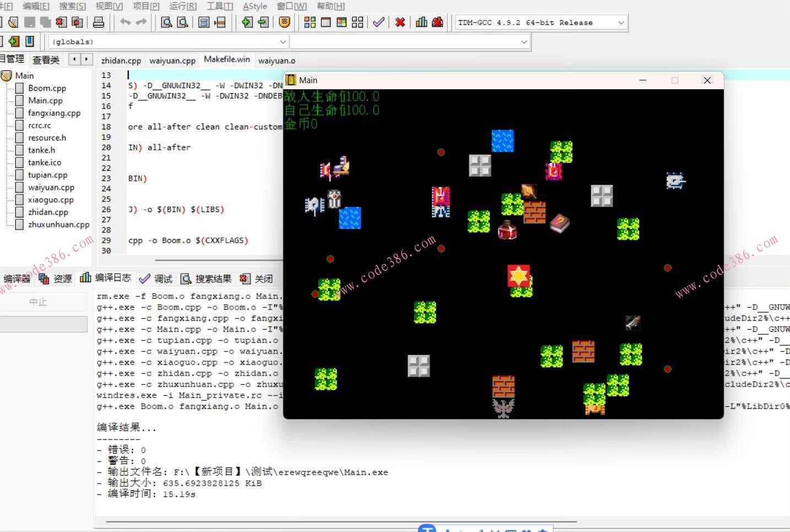The height and width of the screenshot is (532, 790).
Task: Open the Find tool from the toolbar
Action: (x=166, y=22)
